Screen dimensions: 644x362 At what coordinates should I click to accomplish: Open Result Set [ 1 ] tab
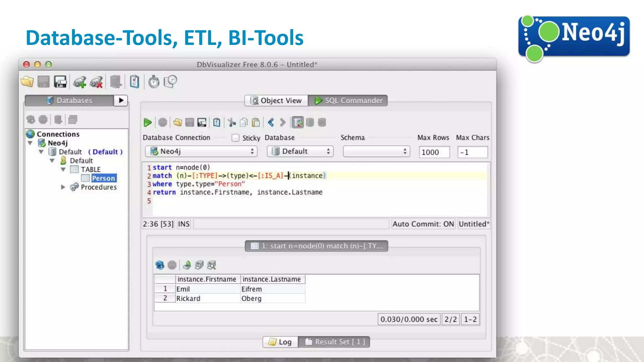coord(334,342)
